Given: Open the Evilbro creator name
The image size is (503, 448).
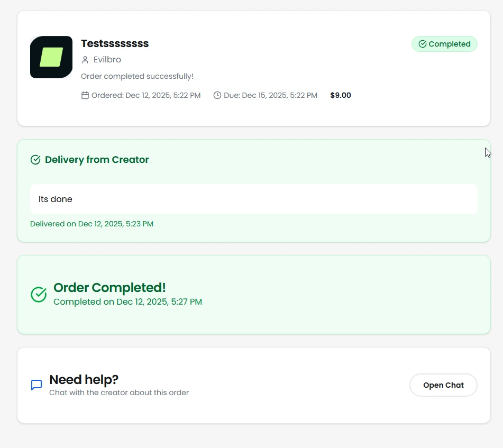Looking at the screenshot, I should (107, 60).
